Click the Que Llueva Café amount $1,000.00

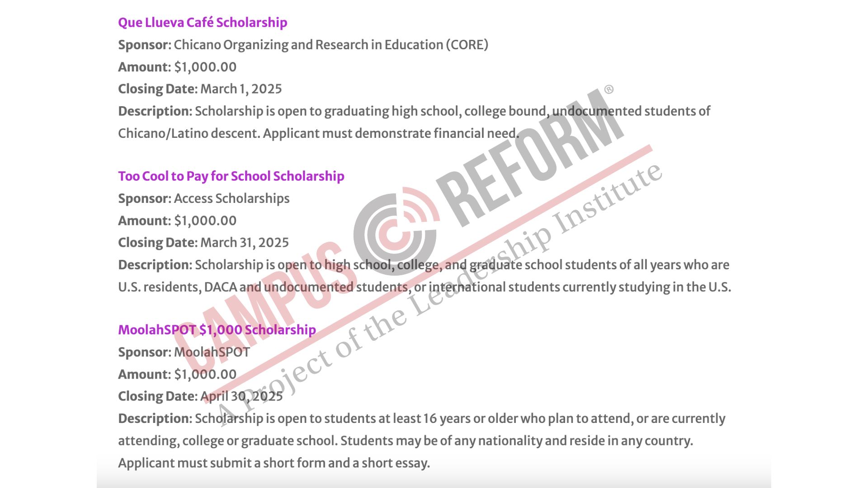205,67
